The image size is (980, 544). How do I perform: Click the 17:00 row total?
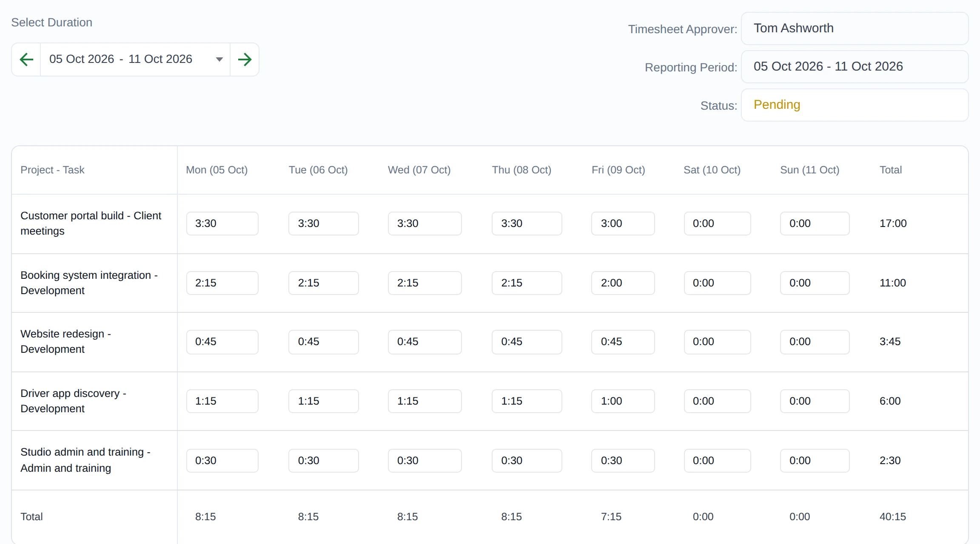click(893, 224)
